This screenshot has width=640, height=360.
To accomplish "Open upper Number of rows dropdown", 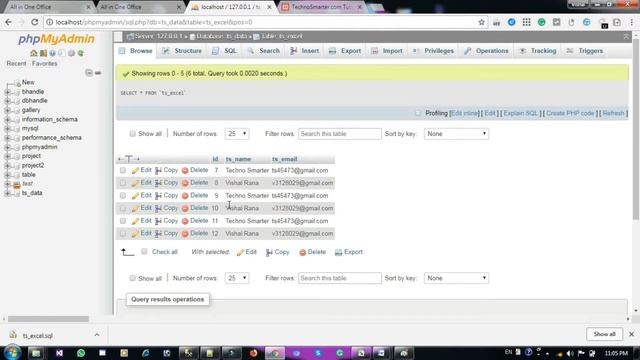I will pyautogui.click(x=237, y=133).
